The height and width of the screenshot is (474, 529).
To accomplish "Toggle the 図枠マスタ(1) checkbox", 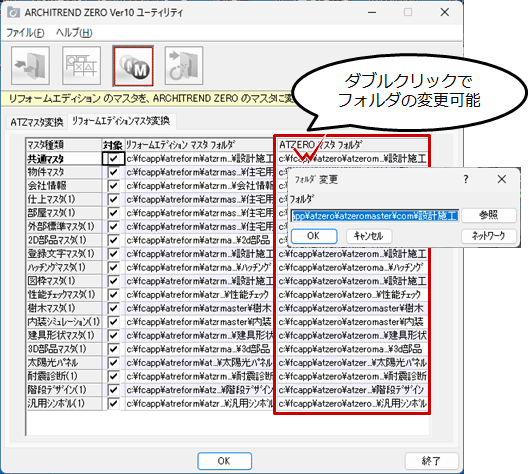I will tap(114, 281).
